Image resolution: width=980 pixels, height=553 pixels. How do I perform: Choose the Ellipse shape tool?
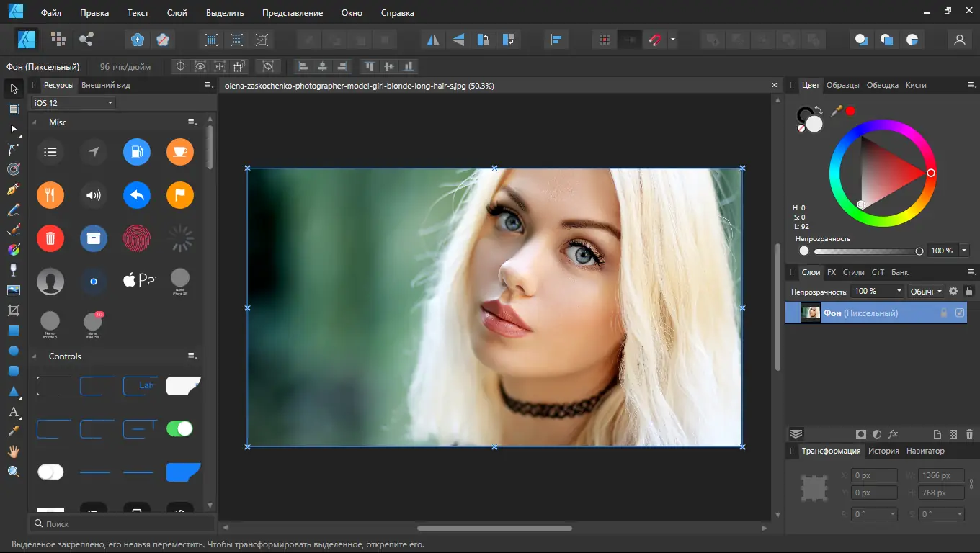pyautogui.click(x=13, y=351)
